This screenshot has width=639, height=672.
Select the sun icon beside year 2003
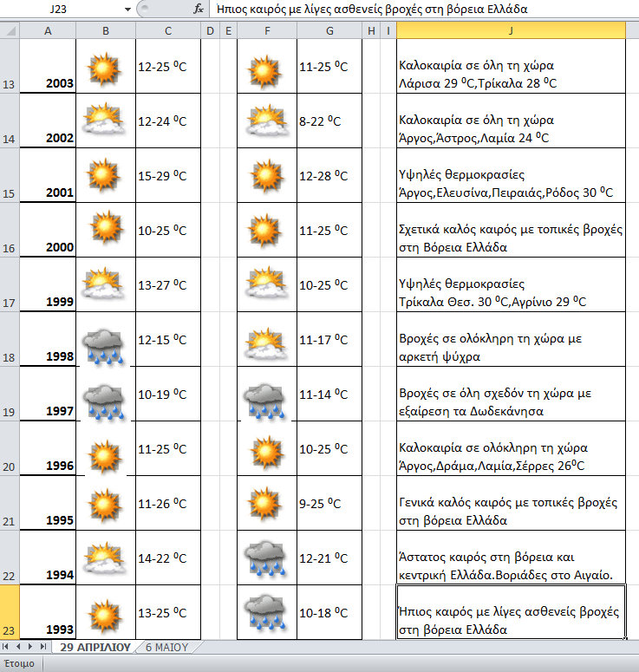tap(105, 67)
